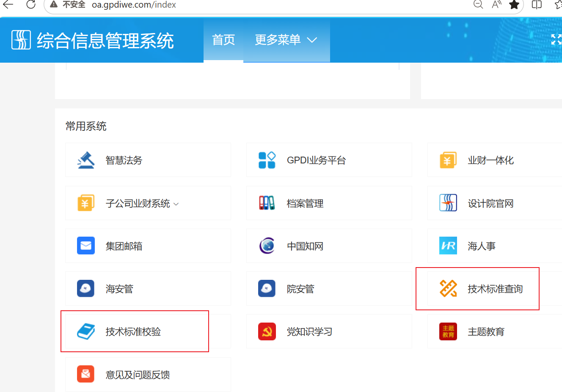Open the 党知识学习 party emblem icon
This screenshot has height=392, width=562.
[x=267, y=331]
